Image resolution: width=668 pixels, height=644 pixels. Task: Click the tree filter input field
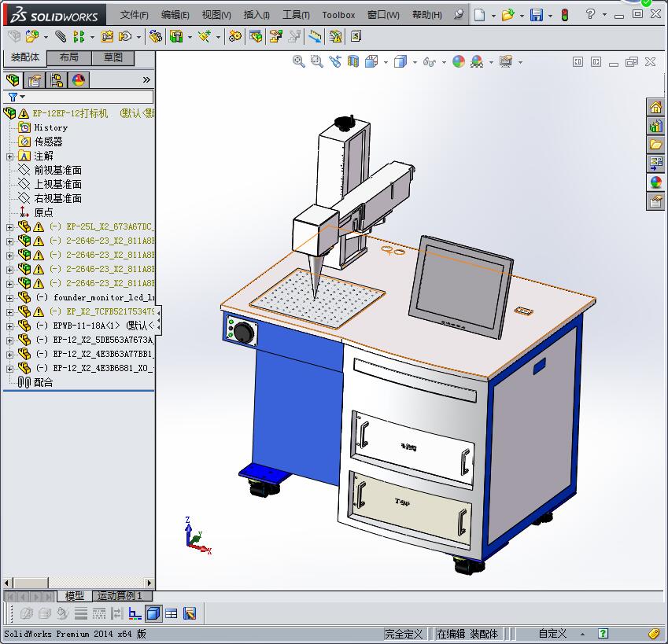[89, 97]
